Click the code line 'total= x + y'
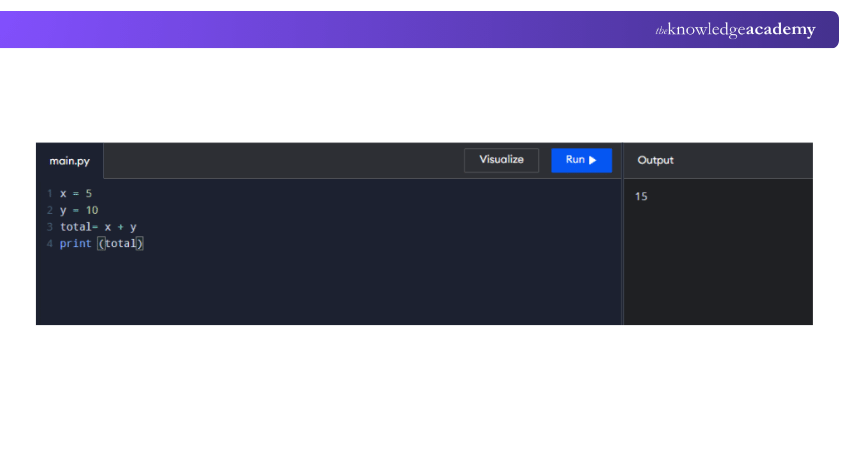Image resolution: width=850 pixels, height=450 pixels. (98, 227)
